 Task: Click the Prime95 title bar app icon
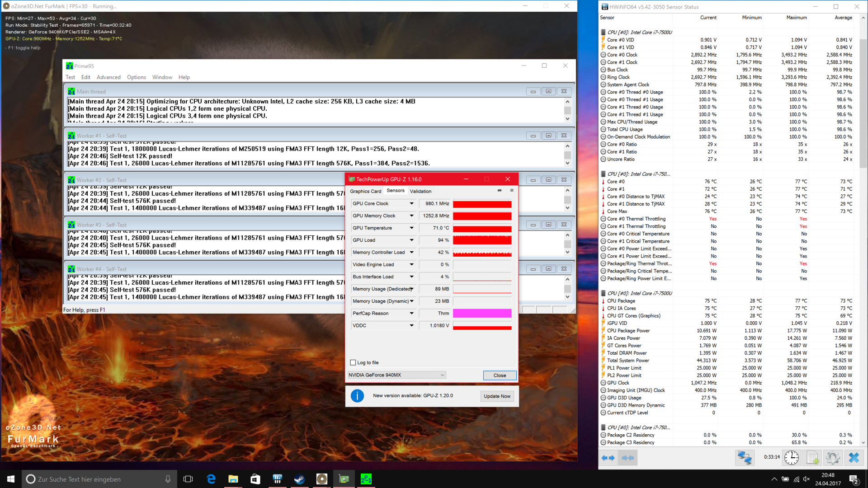[x=69, y=66]
